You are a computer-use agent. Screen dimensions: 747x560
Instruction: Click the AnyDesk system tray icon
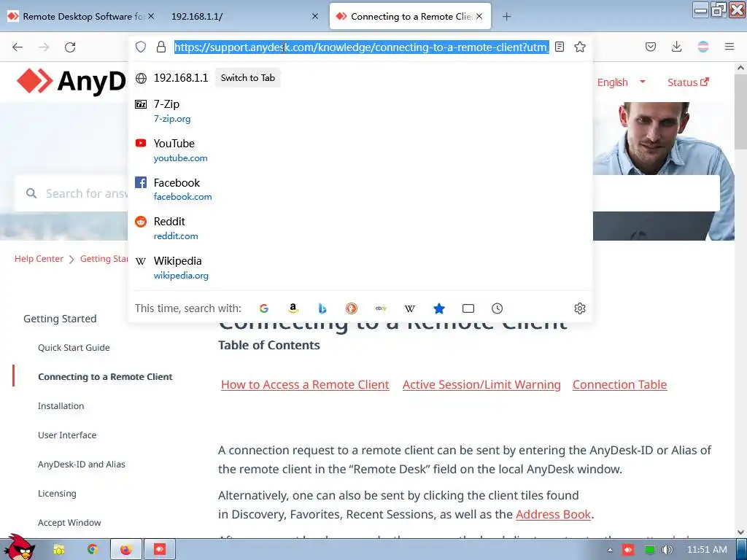(x=628, y=550)
